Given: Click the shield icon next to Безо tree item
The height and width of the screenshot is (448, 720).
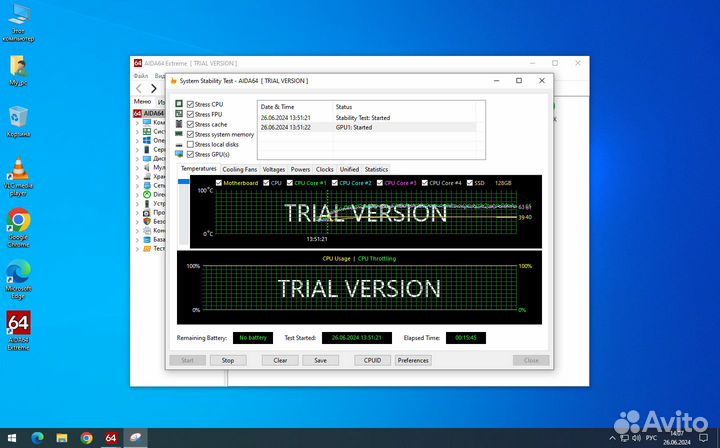Looking at the screenshot, I should click(x=147, y=221).
